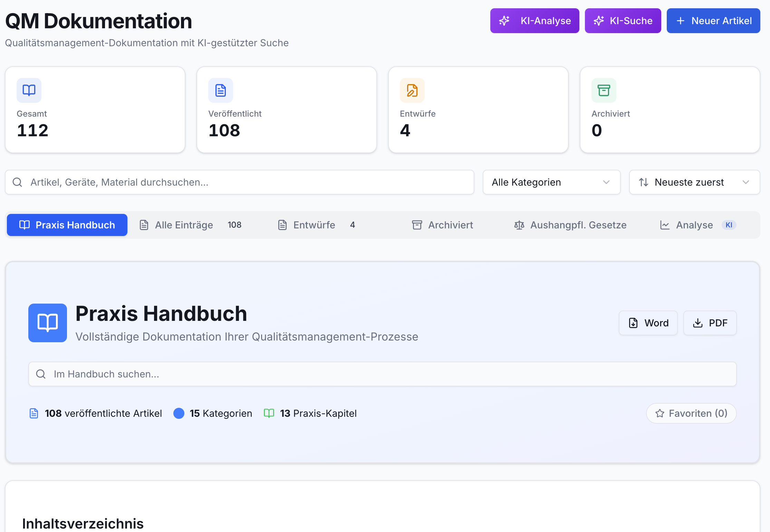
Task: Click the book icon in the Gesamt card
Action: click(29, 90)
